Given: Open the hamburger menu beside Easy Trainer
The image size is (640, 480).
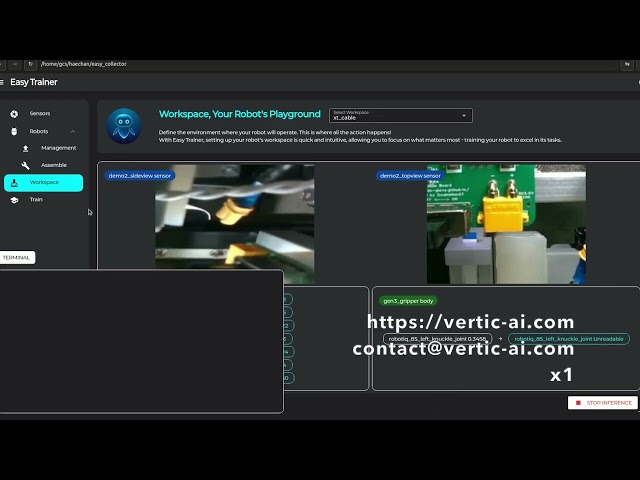Looking at the screenshot, I should tap(2, 82).
